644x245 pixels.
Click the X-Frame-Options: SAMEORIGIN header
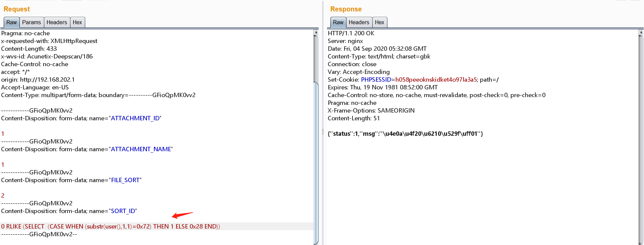(371, 111)
